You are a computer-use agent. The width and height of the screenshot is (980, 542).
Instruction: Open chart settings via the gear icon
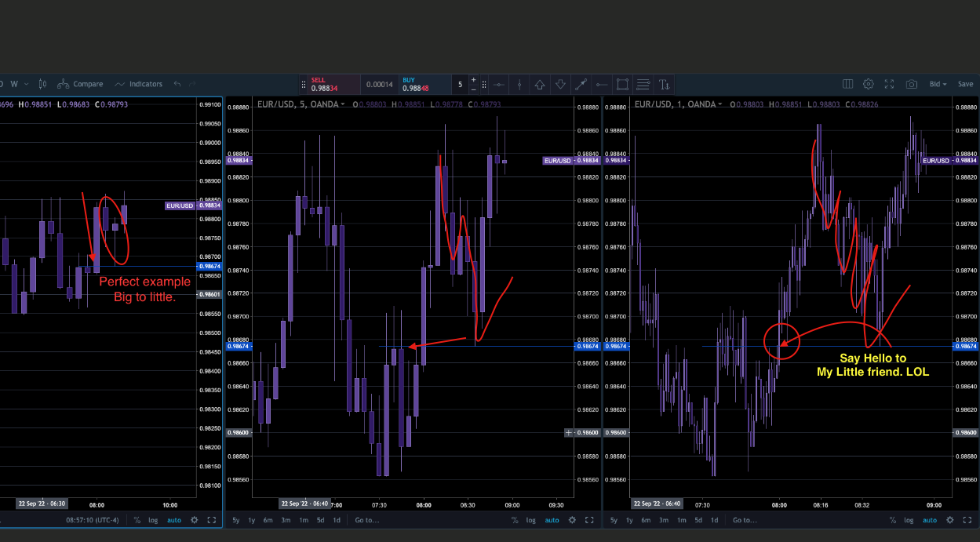(x=868, y=84)
